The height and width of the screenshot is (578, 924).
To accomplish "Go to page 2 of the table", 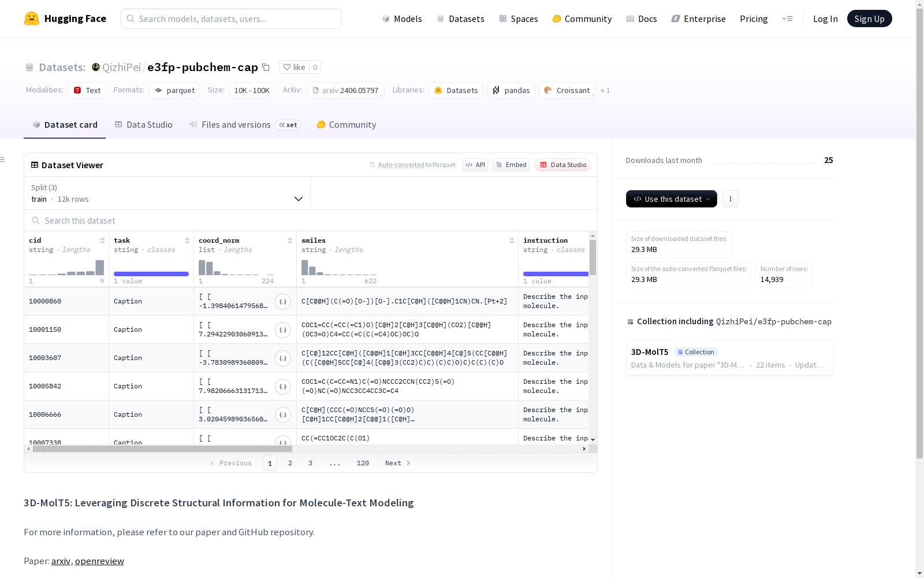I will [290, 463].
